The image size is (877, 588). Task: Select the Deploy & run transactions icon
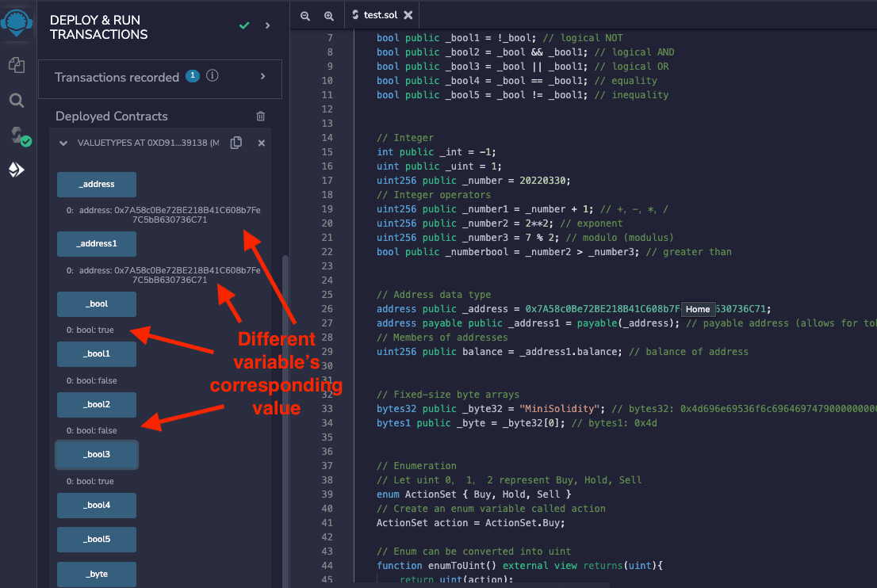[x=17, y=170]
